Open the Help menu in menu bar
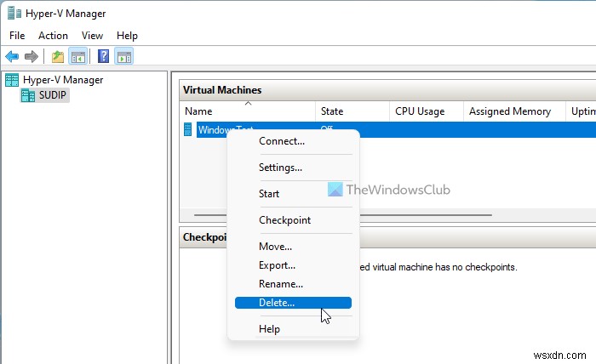 point(127,36)
